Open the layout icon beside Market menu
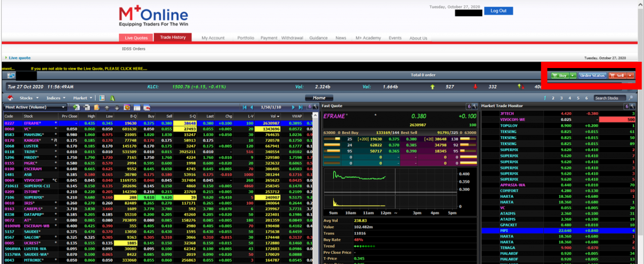The image size is (644, 264). point(102,98)
